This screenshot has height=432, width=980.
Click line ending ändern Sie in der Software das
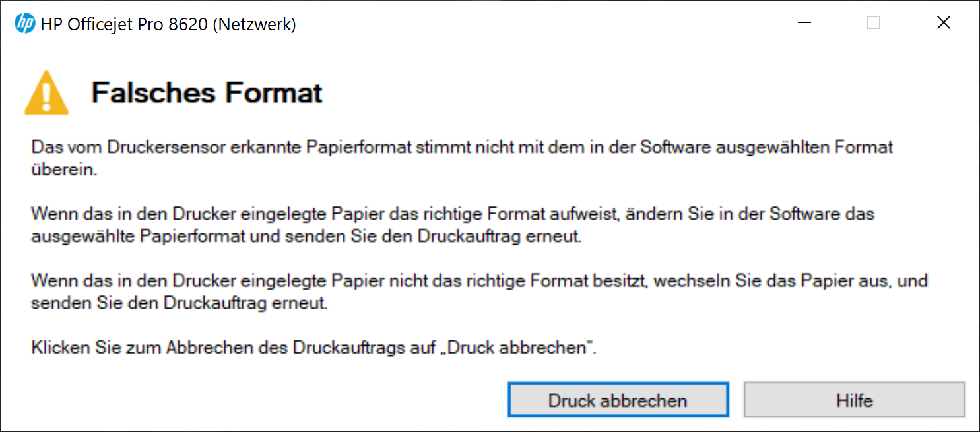(453, 214)
